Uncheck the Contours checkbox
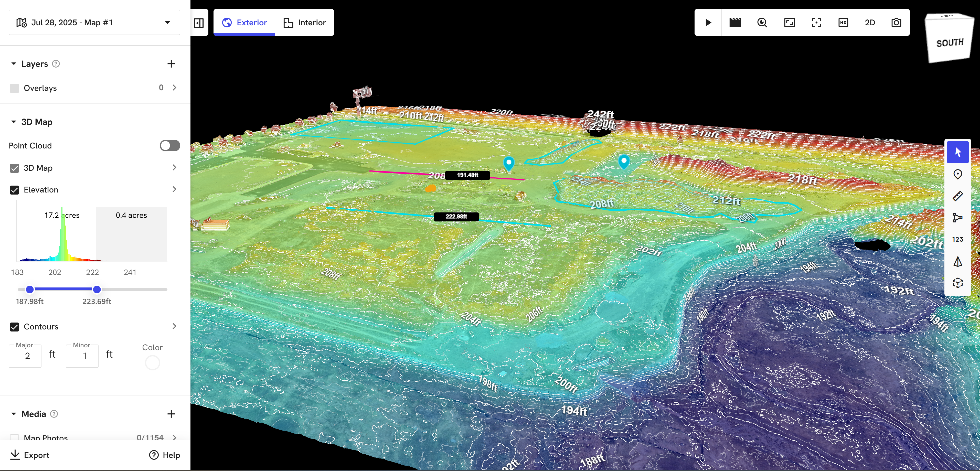980x471 pixels. (x=14, y=327)
